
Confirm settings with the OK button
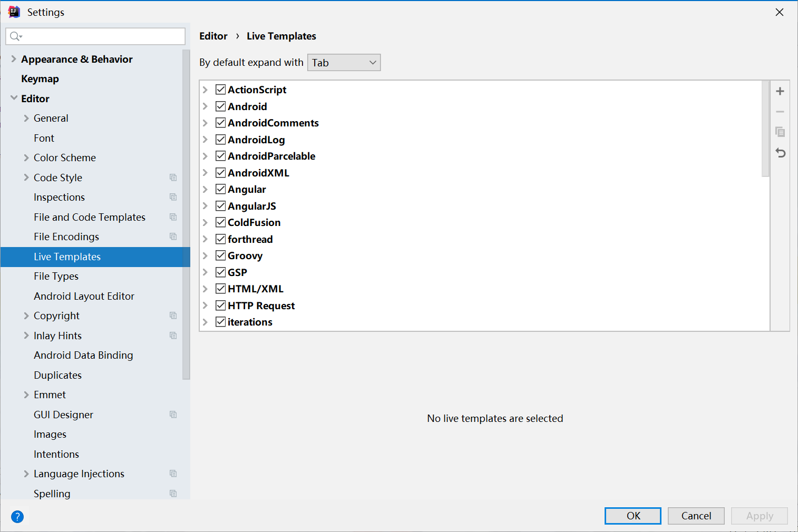[x=633, y=516]
